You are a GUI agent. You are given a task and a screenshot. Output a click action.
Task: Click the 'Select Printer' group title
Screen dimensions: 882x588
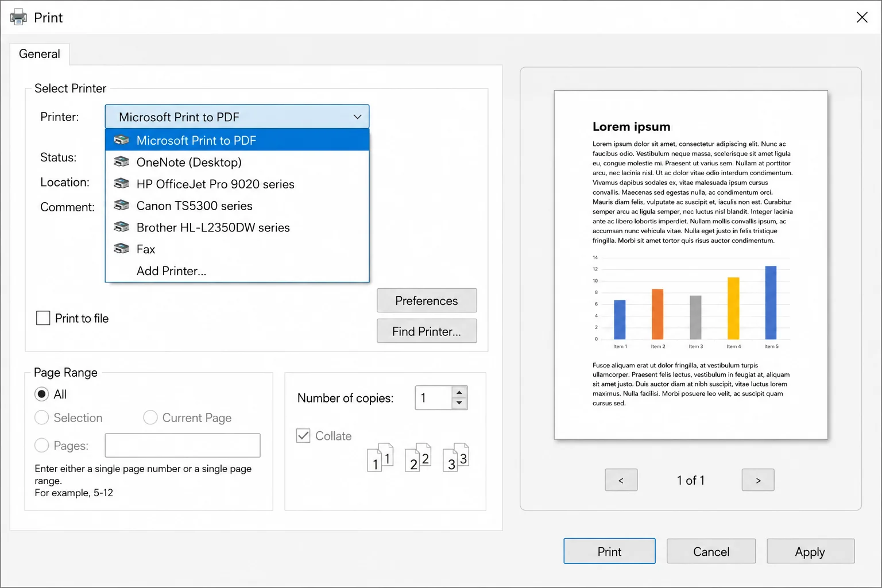70,88
